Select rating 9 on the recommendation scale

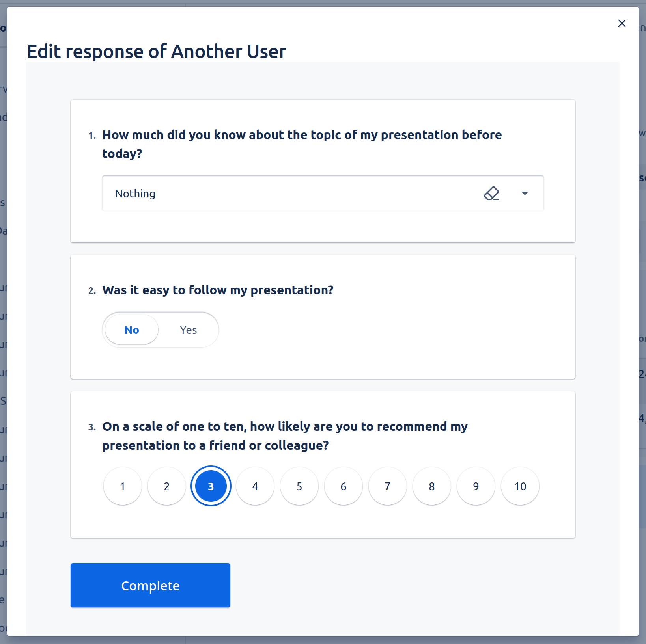476,486
